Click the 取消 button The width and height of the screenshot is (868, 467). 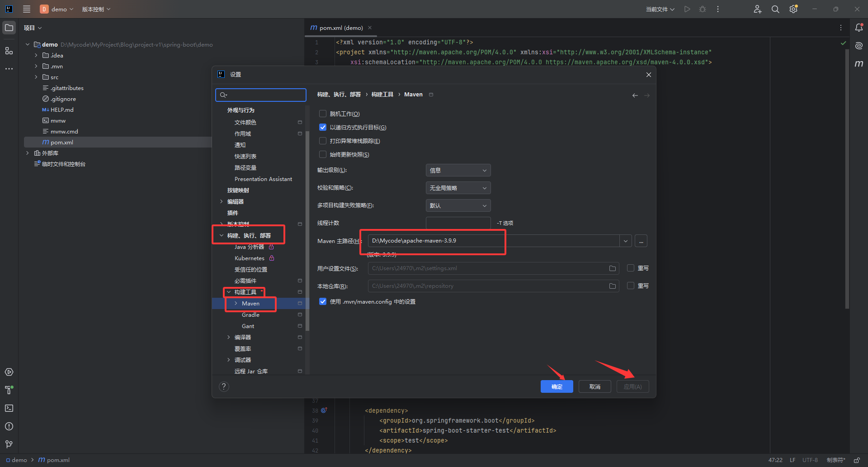coord(594,386)
